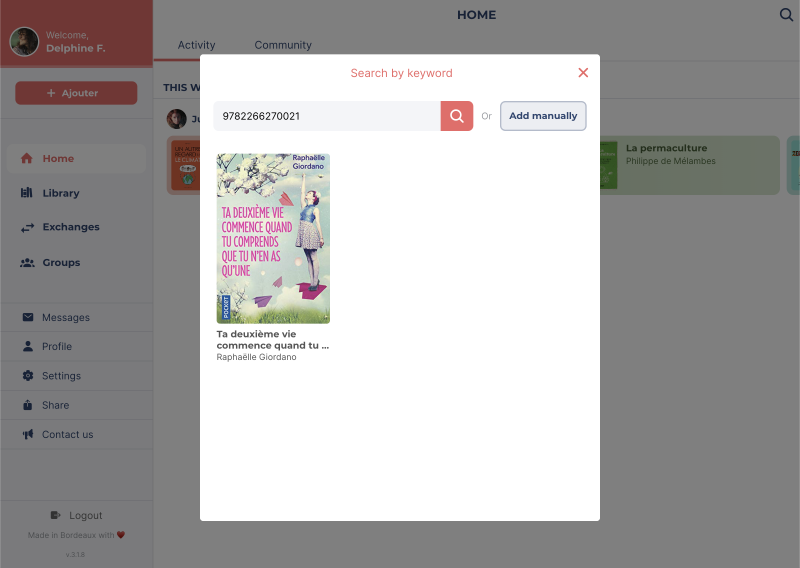800x568 pixels.
Task: Open Home in the sidebar
Action: [x=77, y=158]
